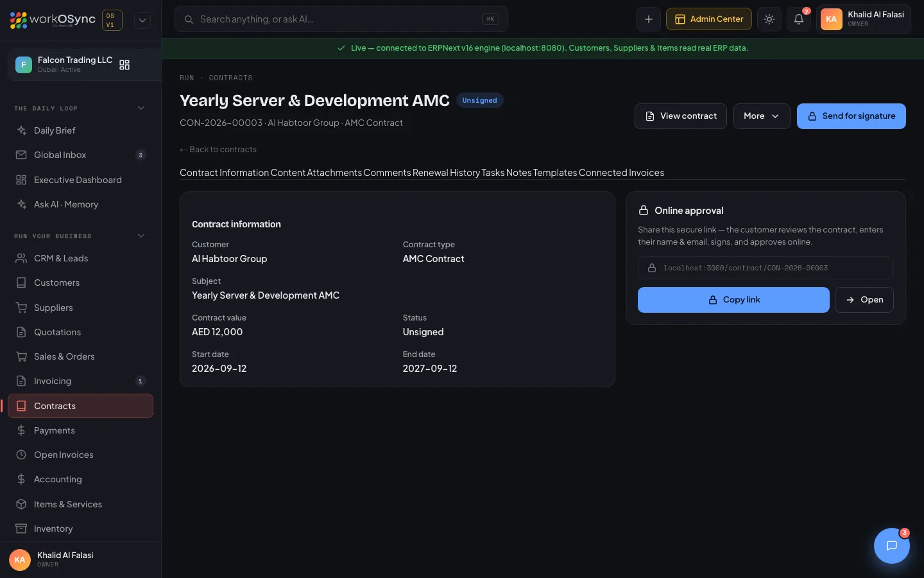Viewport: 924px width, 578px height.
Task: Open the Khalid Al Falasi account menu
Action: (x=864, y=19)
